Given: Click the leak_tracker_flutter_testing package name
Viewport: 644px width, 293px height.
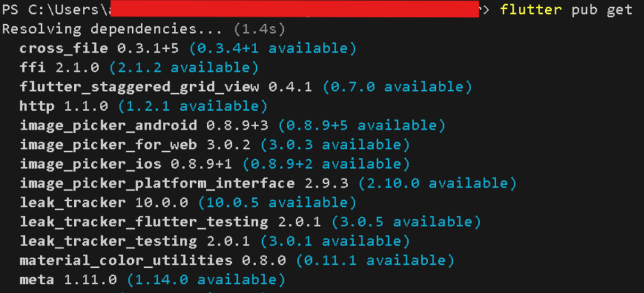Looking at the screenshot, I should point(143,222).
